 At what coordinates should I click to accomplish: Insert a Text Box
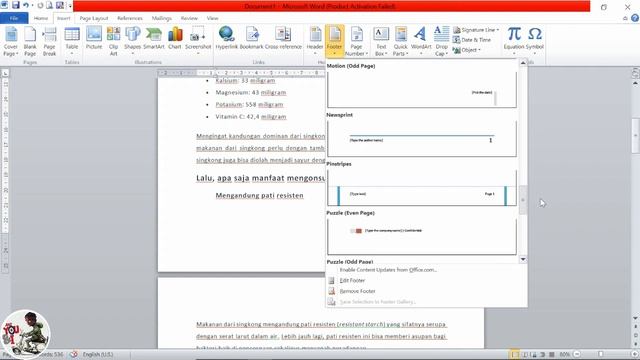pos(381,42)
